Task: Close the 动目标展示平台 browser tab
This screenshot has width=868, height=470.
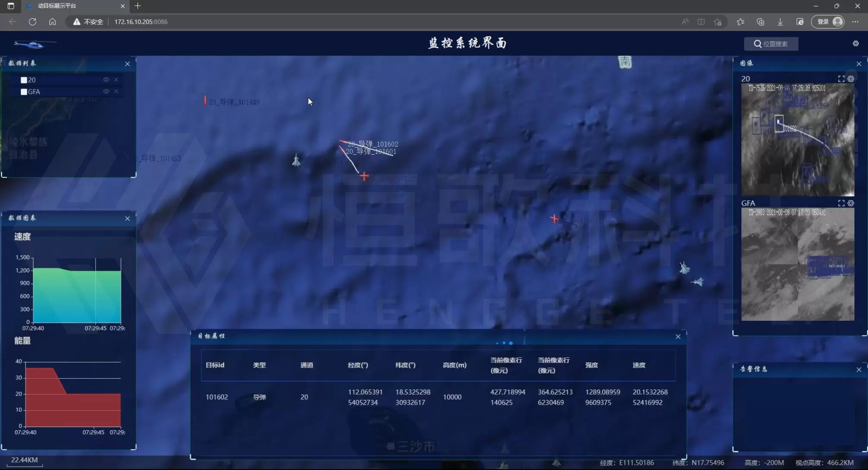Action: tap(123, 6)
